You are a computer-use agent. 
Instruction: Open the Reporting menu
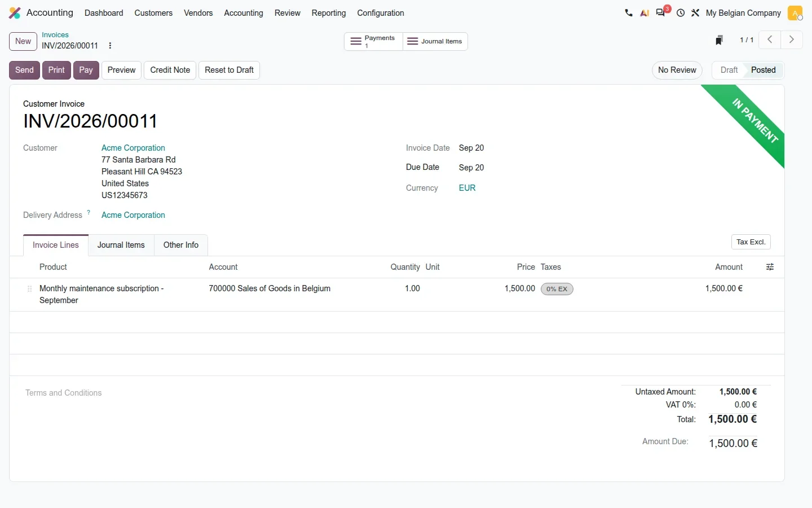[329, 13]
